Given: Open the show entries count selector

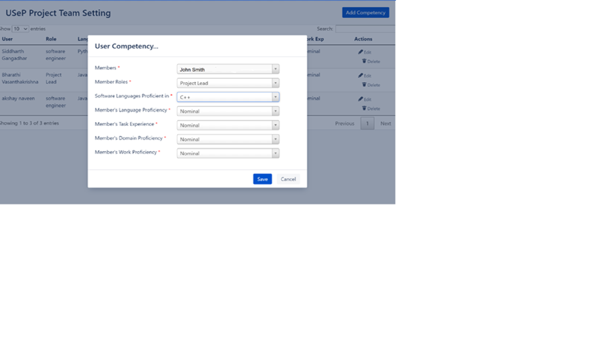Looking at the screenshot, I should (20, 29).
